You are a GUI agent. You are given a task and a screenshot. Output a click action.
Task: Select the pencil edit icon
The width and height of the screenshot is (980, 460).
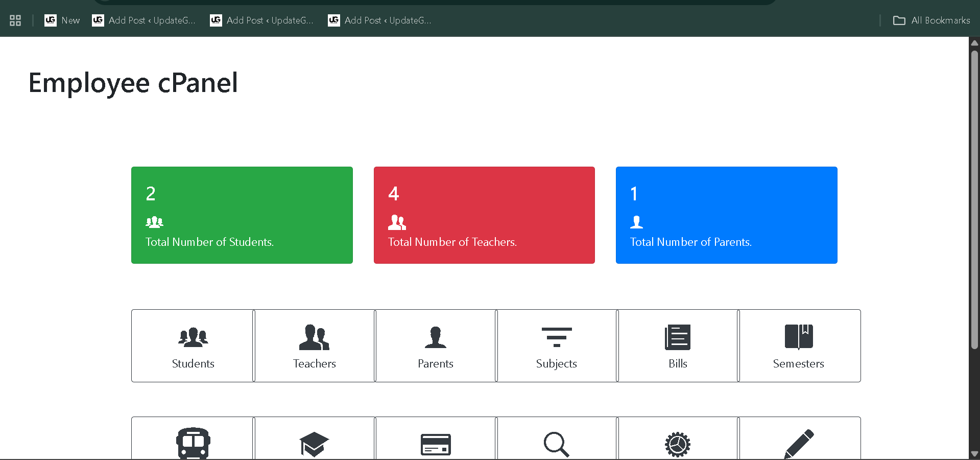[798, 443]
